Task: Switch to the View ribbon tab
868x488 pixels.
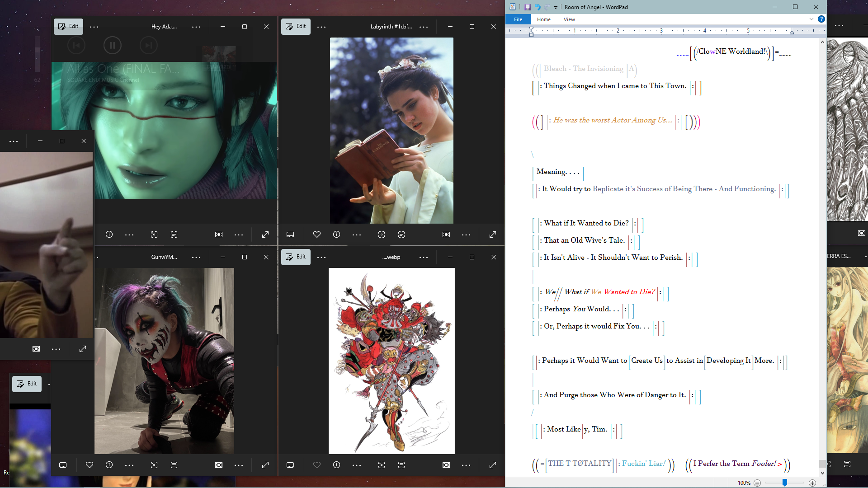Action: (569, 19)
